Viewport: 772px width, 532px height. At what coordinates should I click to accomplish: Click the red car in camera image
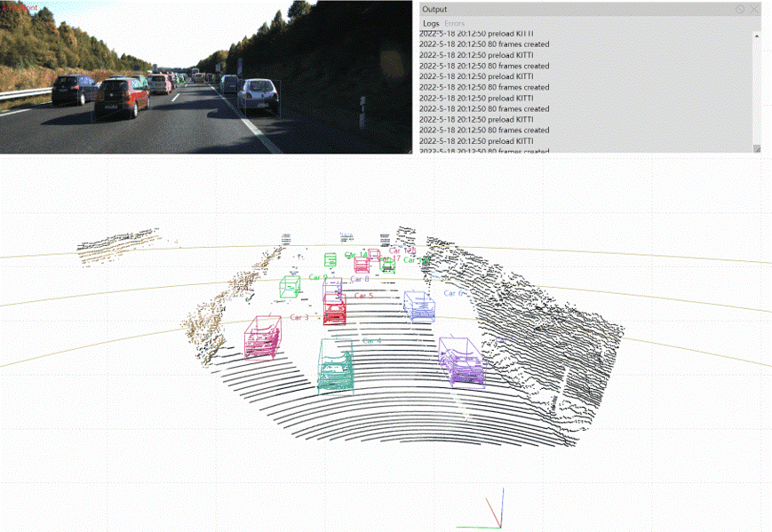[x=122, y=98]
